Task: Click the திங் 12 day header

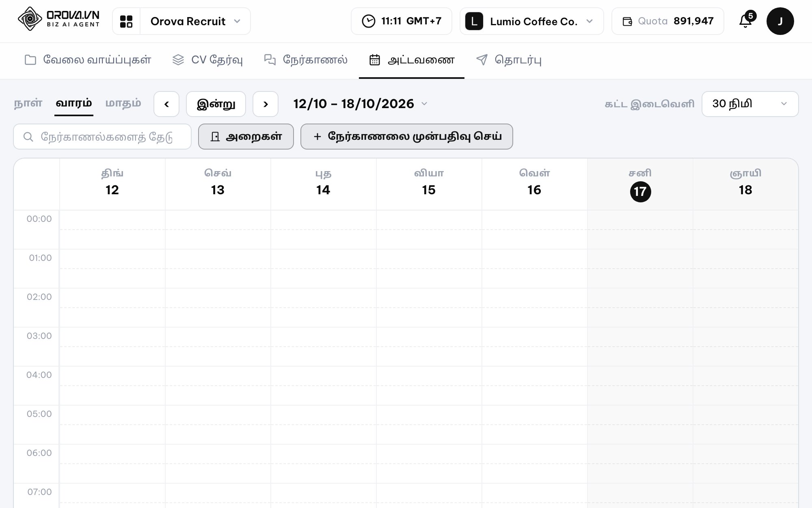Action: 112,184
